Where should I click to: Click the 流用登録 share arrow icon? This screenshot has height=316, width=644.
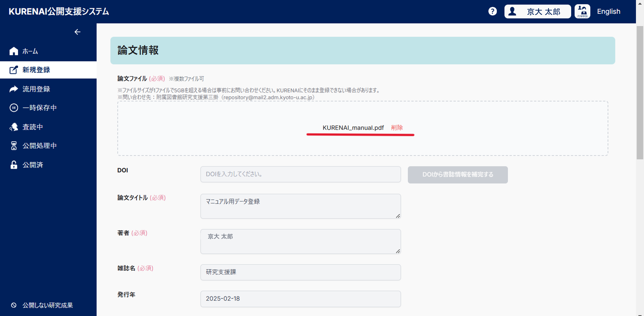point(14,89)
